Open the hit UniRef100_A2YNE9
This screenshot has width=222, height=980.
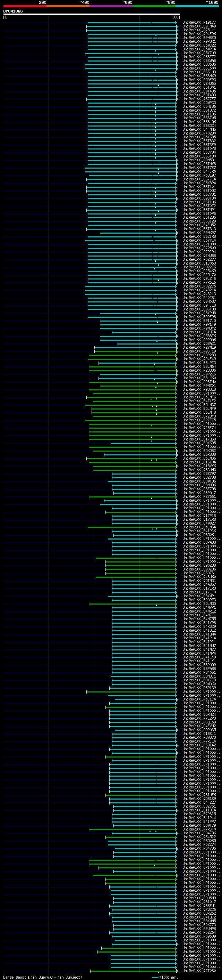pos(199,347)
